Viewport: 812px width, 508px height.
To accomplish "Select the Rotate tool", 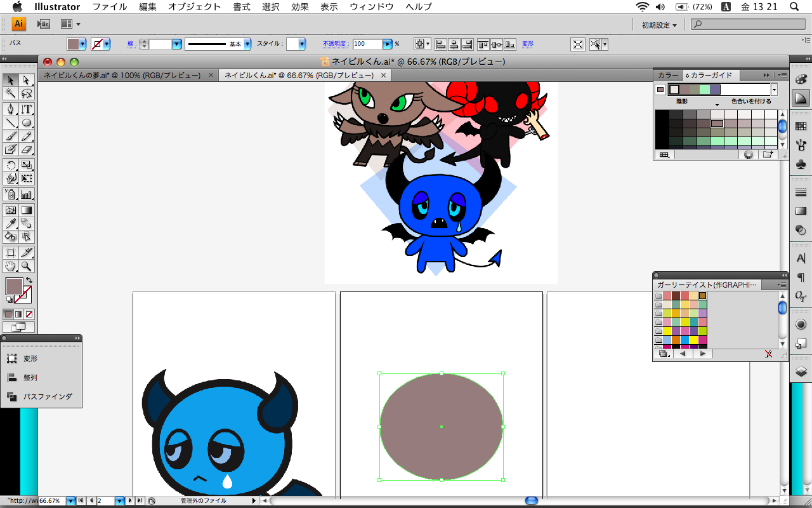I will coord(11,165).
